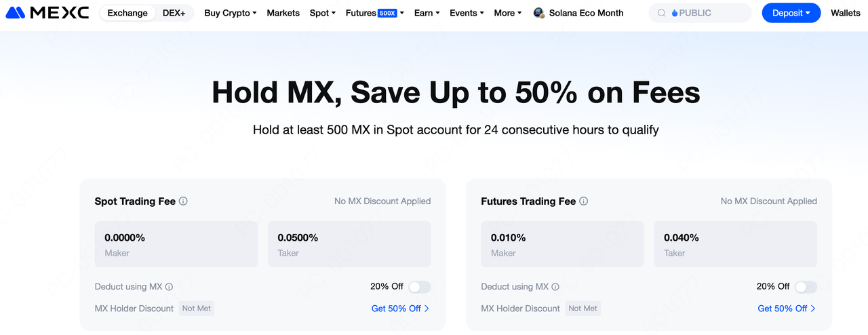The image size is (868, 335).
Task: Select the Exchange tab
Action: pos(127,13)
